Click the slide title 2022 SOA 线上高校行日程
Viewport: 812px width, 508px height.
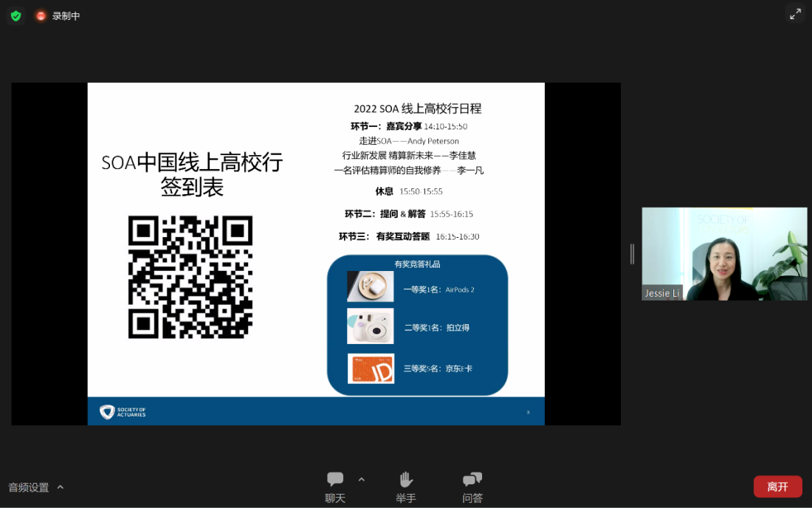pos(417,109)
